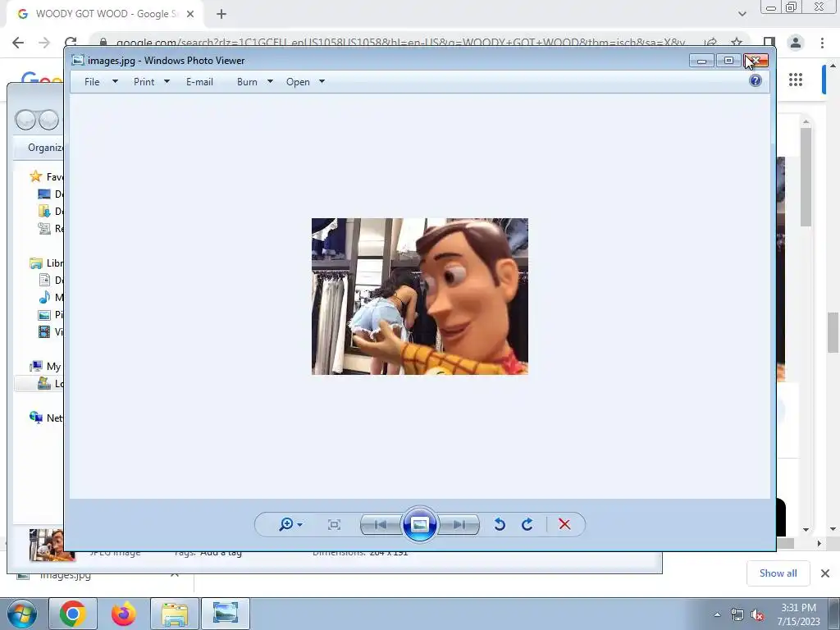
Task: Click the Open menu in Photo Viewer
Action: click(298, 82)
